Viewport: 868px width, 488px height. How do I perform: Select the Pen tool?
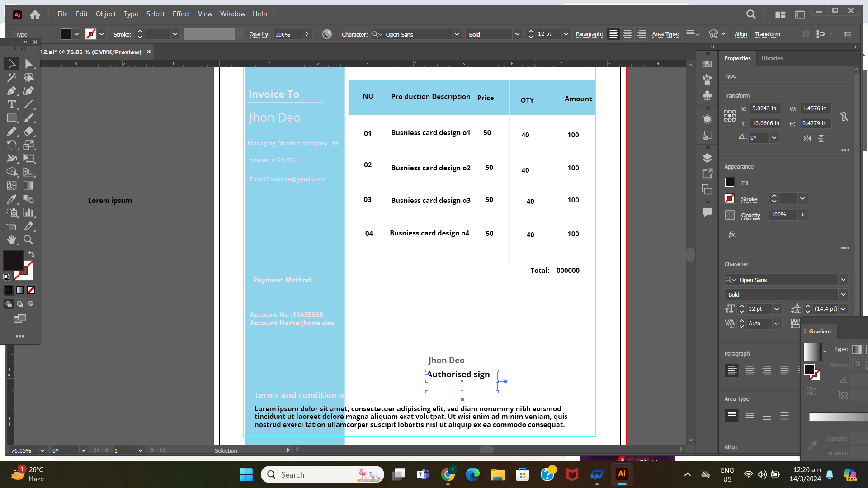12,91
